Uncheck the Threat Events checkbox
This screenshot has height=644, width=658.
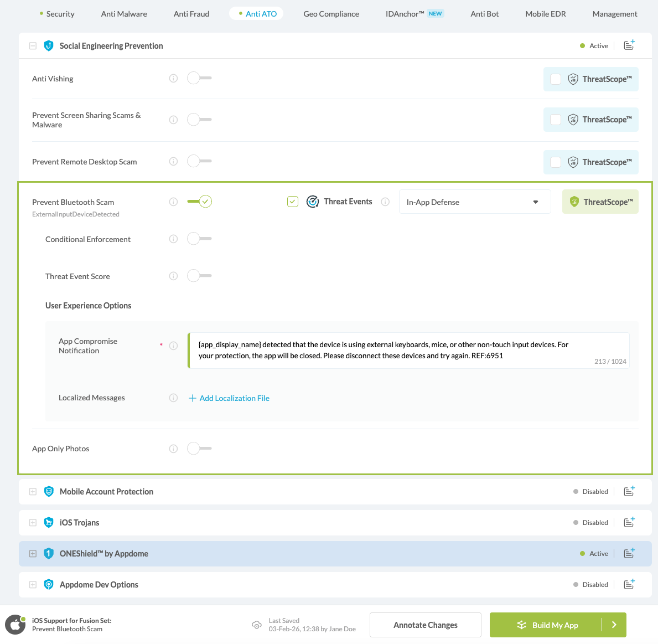[293, 202]
